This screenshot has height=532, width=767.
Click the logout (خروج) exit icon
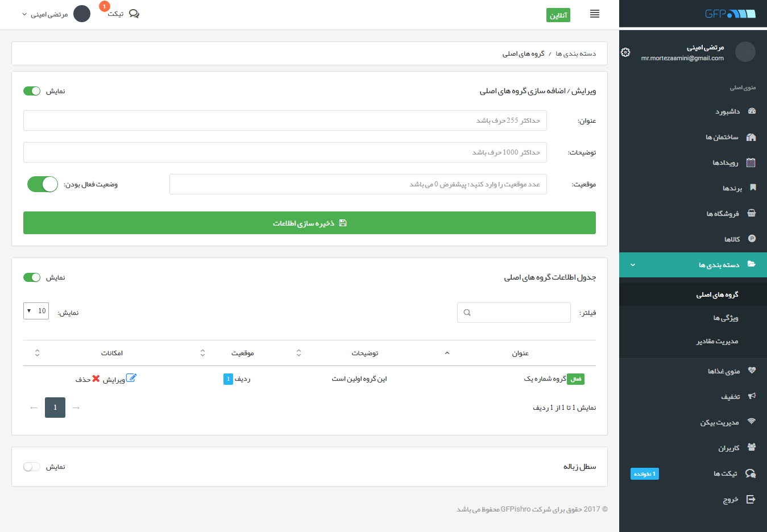pyautogui.click(x=751, y=499)
